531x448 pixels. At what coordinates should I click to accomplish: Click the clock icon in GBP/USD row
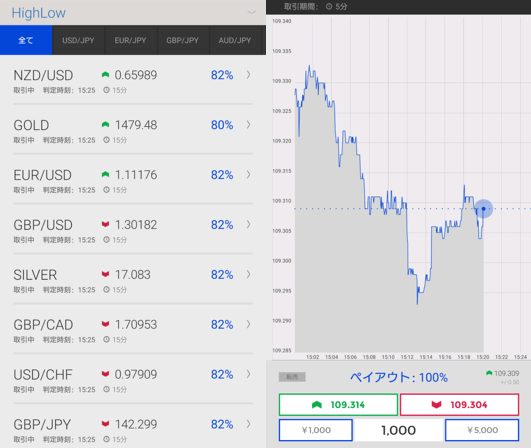tap(106, 240)
